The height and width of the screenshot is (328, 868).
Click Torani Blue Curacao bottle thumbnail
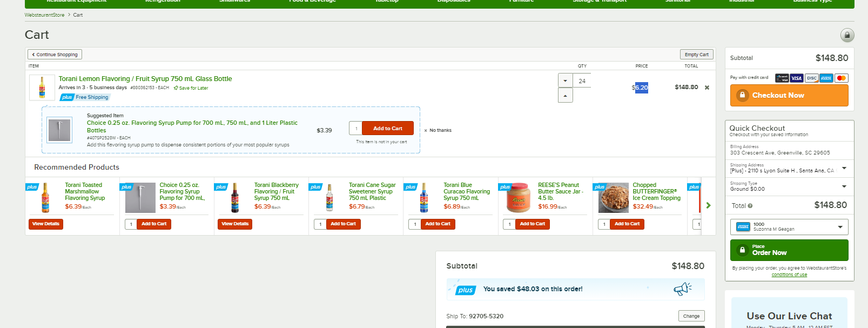424,198
